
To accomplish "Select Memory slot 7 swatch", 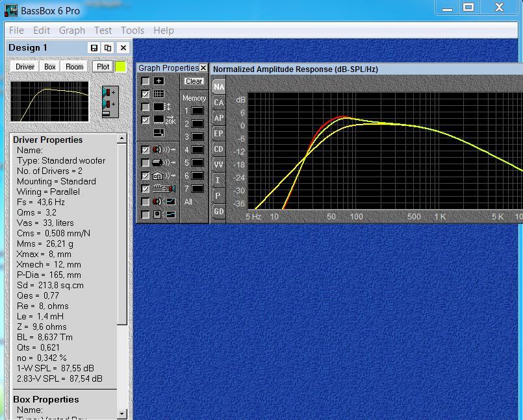I will click(x=198, y=189).
